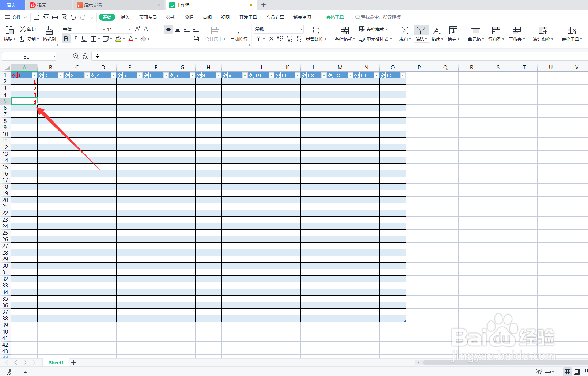588x376 pixels.
Task: Open the Data (数据) tab
Action: coord(189,17)
